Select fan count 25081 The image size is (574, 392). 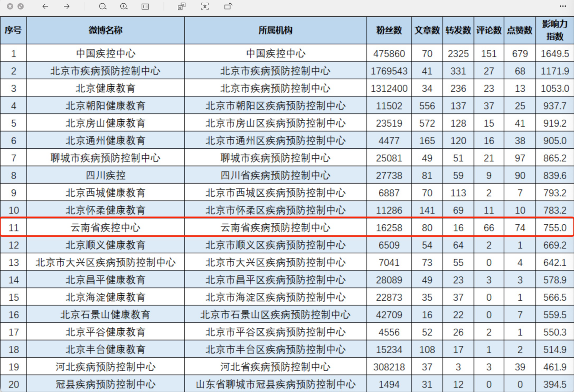pyautogui.click(x=389, y=158)
